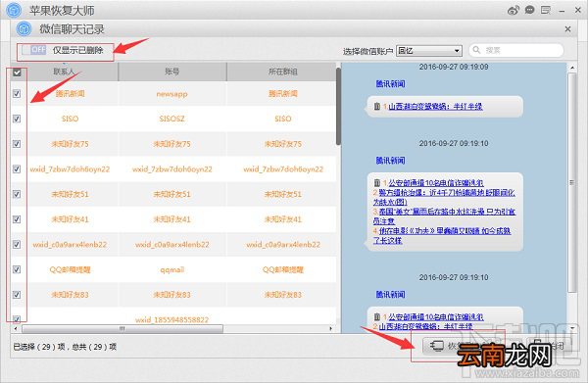Open the 选择微信账户 dropdown
The height and width of the screenshot is (383, 588).
click(429, 51)
